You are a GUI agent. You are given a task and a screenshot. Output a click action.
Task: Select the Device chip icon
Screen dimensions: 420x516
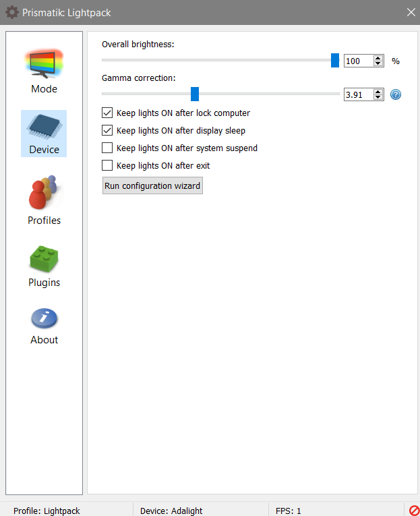[x=44, y=127]
